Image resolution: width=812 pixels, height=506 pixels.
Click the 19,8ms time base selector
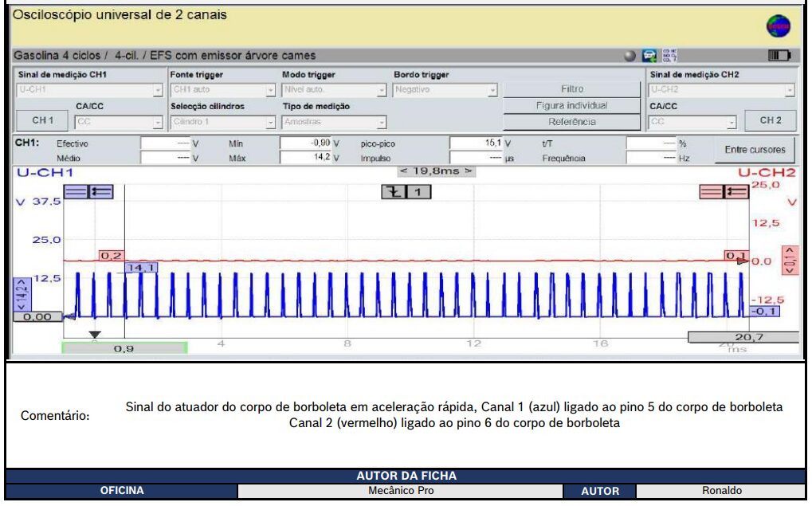tap(436, 171)
